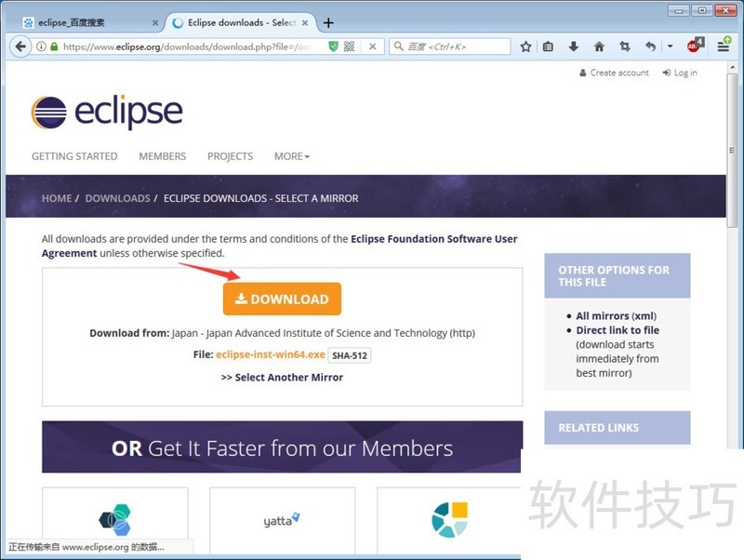Minimize the browser window
The image size is (744, 560).
[679, 10]
